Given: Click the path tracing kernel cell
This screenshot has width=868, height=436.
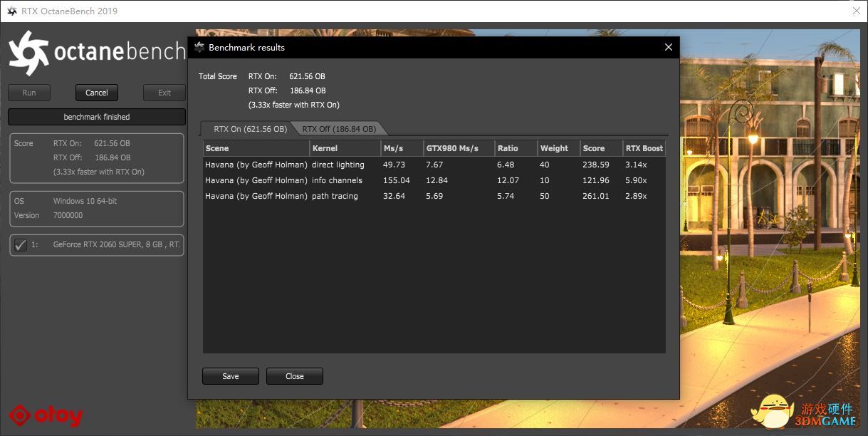Looking at the screenshot, I should coord(335,196).
